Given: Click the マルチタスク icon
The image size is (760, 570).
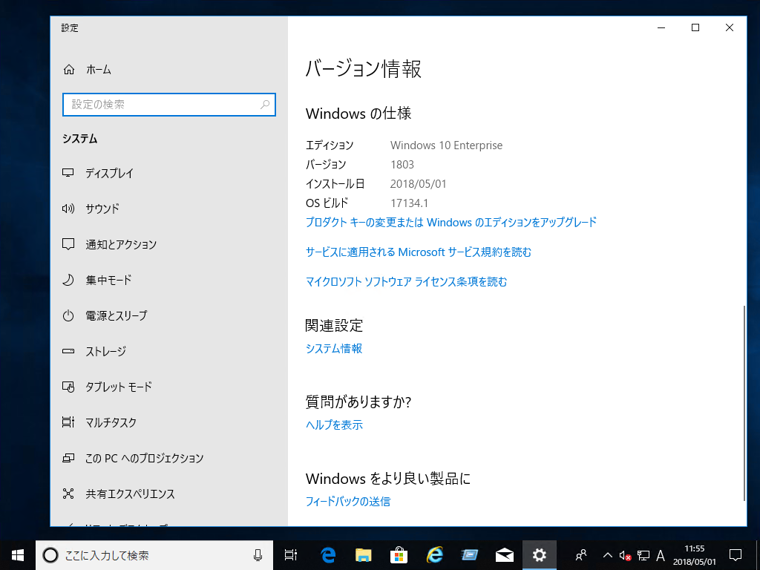Looking at the screenshot, I should [68, 422].
